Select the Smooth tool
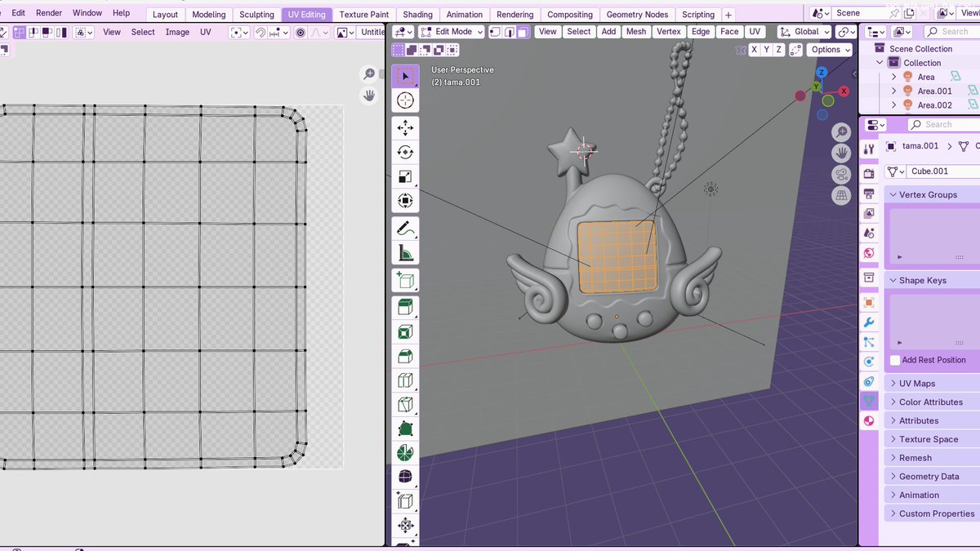This screenshot has width=980, height=551. [405, 478]
